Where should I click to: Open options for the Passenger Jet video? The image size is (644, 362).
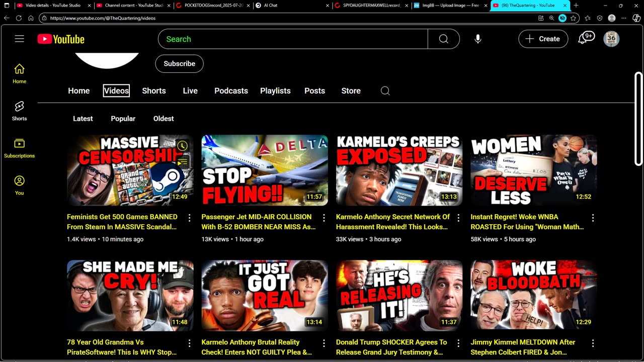[324, 218]
